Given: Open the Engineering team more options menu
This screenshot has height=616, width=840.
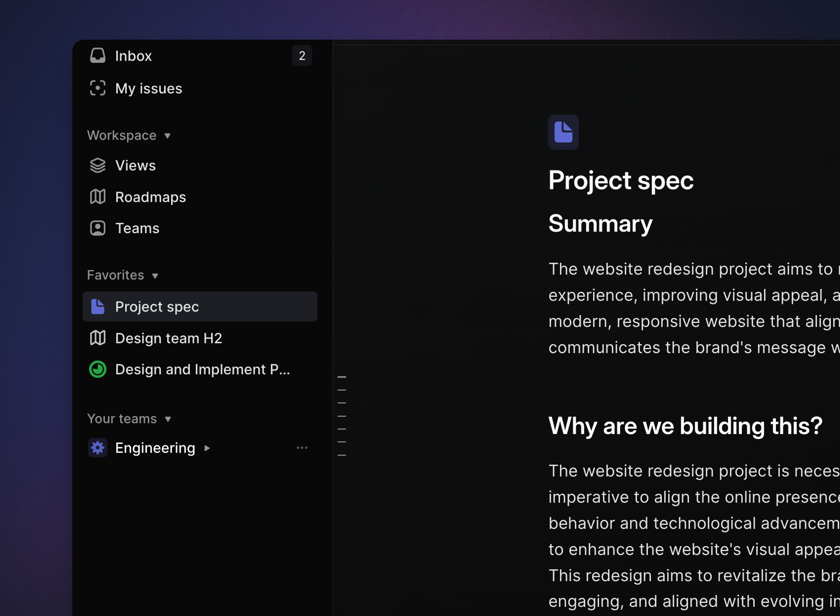Looking at the screenshot, I should point(302,448).
